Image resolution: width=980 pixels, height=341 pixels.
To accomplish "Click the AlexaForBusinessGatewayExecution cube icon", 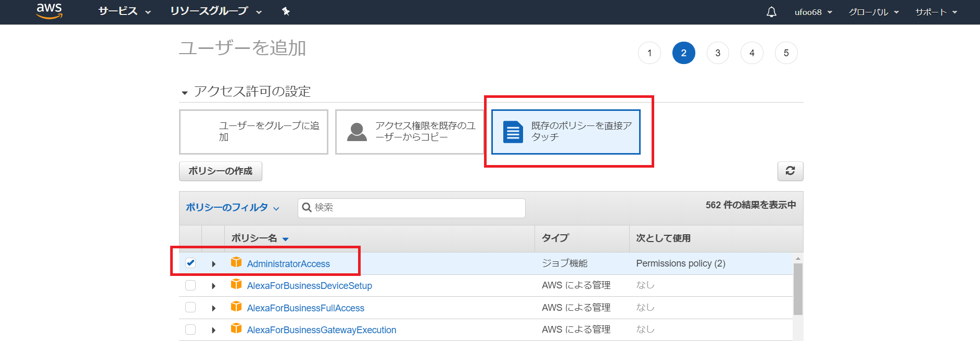I will [x=236, y=329].
